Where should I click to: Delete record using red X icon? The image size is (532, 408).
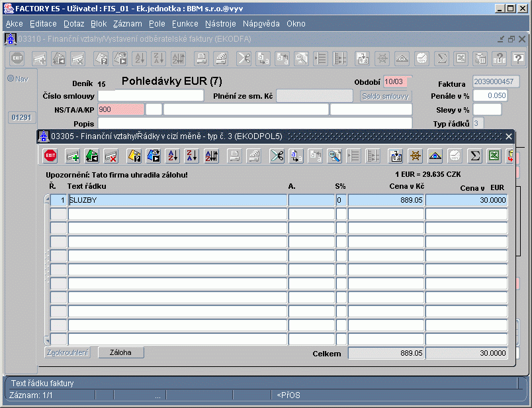[x=111, y=156]
